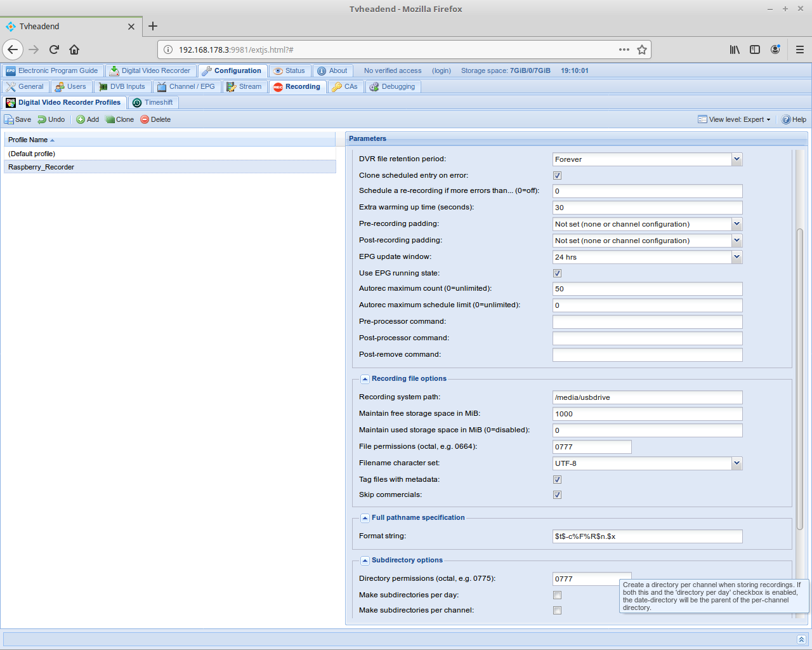Collapse Subdirectory options section

[365, 560]
